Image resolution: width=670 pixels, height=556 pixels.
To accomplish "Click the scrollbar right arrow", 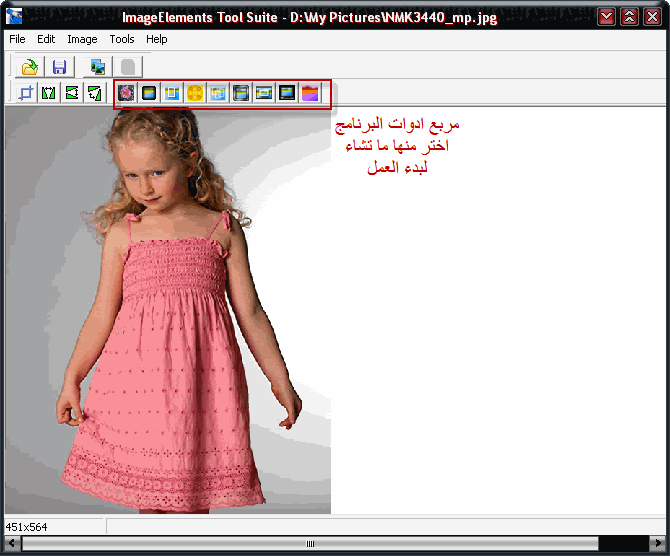I will pyautogui.click(x=658, y=544).
